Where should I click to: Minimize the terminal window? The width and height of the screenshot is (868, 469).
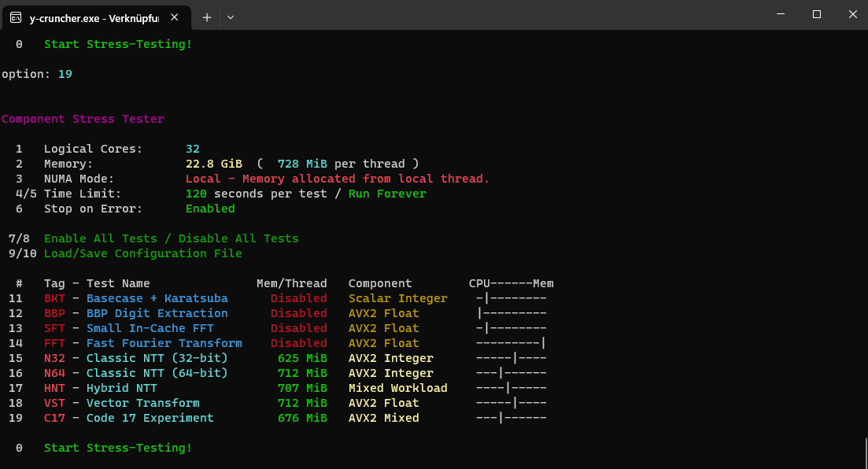coord(781,14)
